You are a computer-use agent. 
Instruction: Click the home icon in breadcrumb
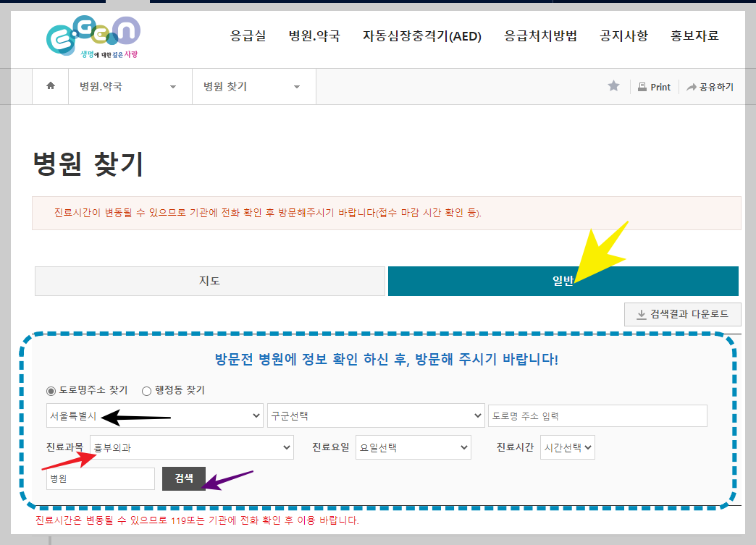pyautogui.click(x=50, y=86)
